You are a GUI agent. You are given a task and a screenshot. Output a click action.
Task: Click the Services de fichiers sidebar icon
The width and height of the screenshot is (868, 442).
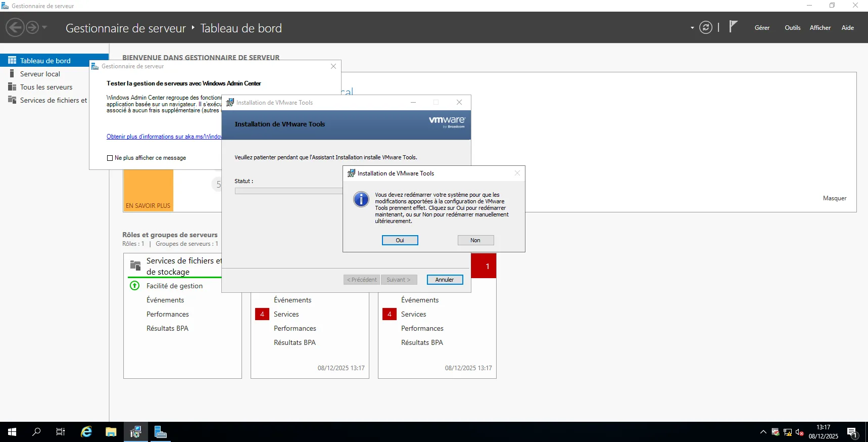[x=12, y=100]
